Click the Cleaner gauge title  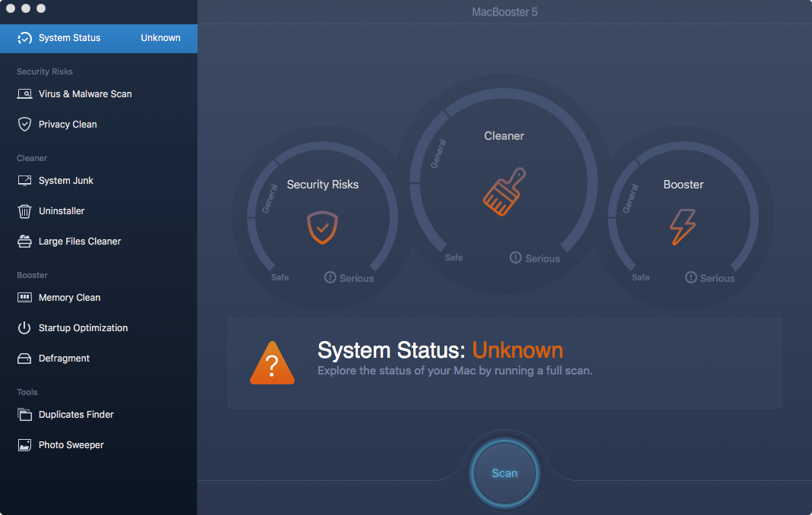[504, 136]
